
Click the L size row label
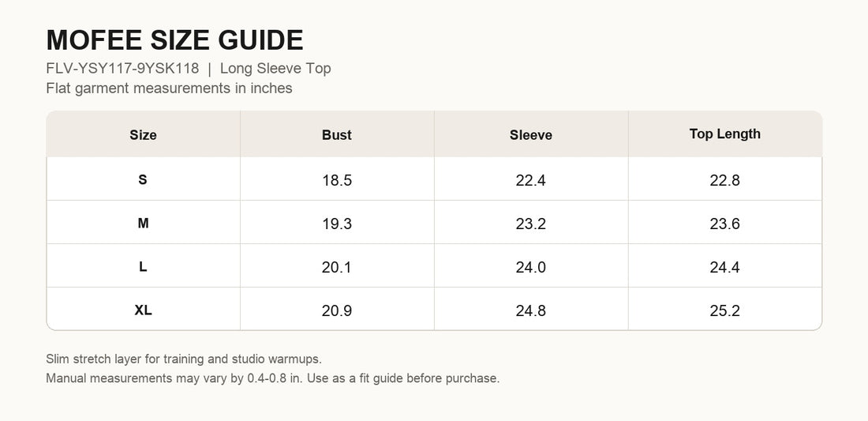pos(143,266)
